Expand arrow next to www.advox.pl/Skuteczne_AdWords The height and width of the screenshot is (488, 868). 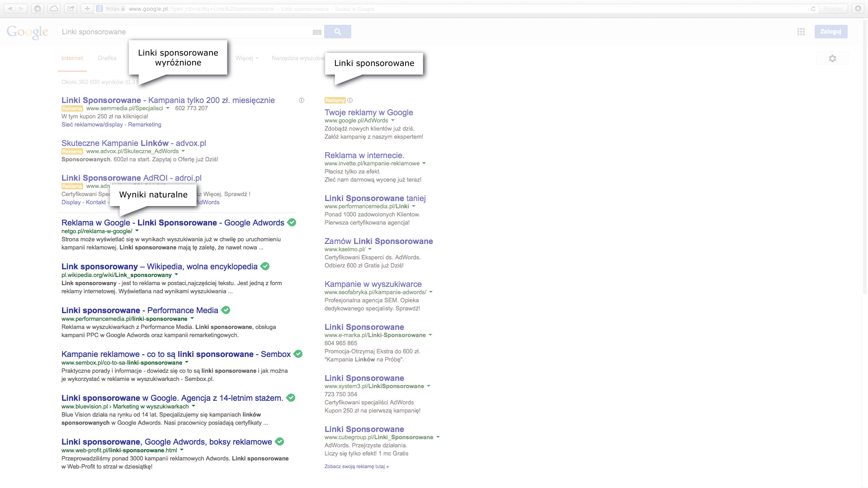pos(183,151)
